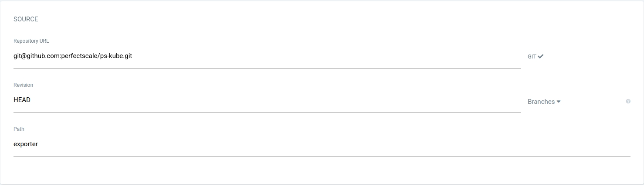644x185 pixels.
Task: Place cursor in the ps-kube.git address text
Action: (73, 56)
